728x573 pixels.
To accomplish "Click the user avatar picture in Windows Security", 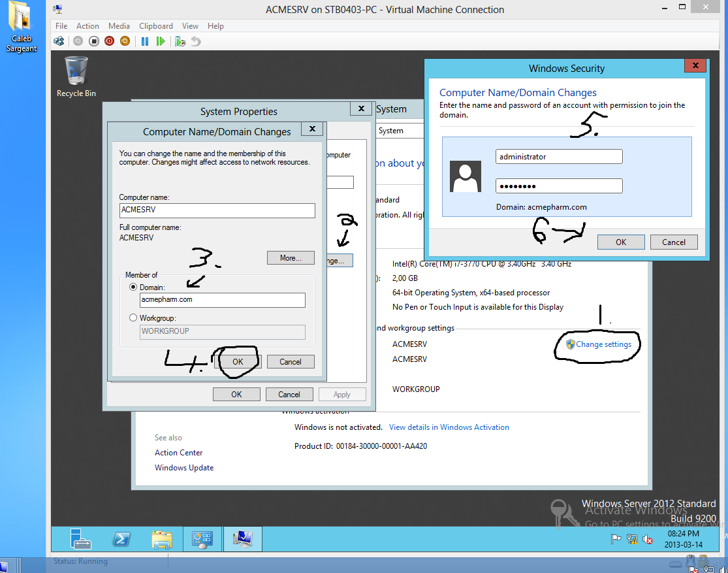I will (466, 176).
